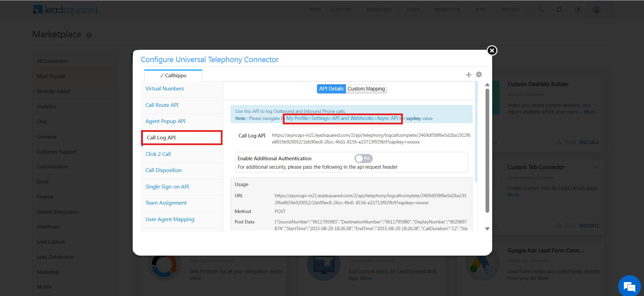Click the POST method value

click(x=280, y=211)
